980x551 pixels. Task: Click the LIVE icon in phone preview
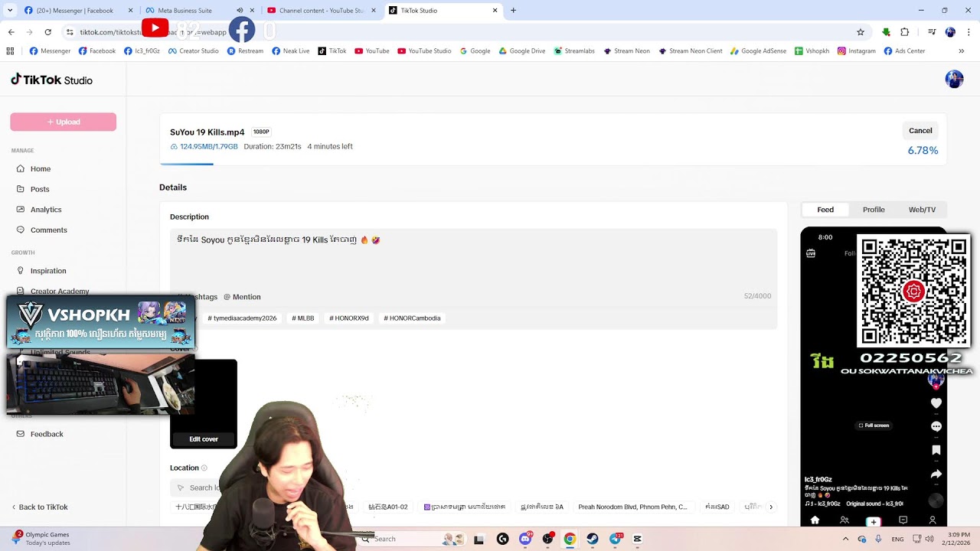point(811,253)
